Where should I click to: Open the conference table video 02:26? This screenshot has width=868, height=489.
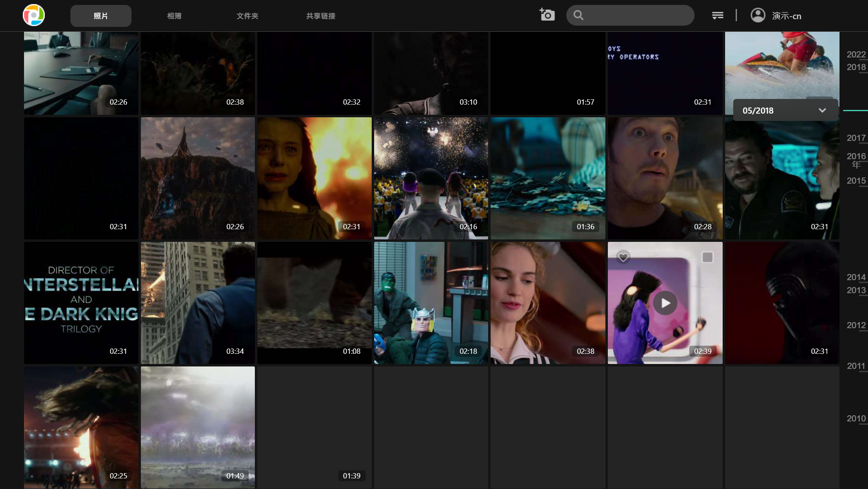click(x=81, y=73)
